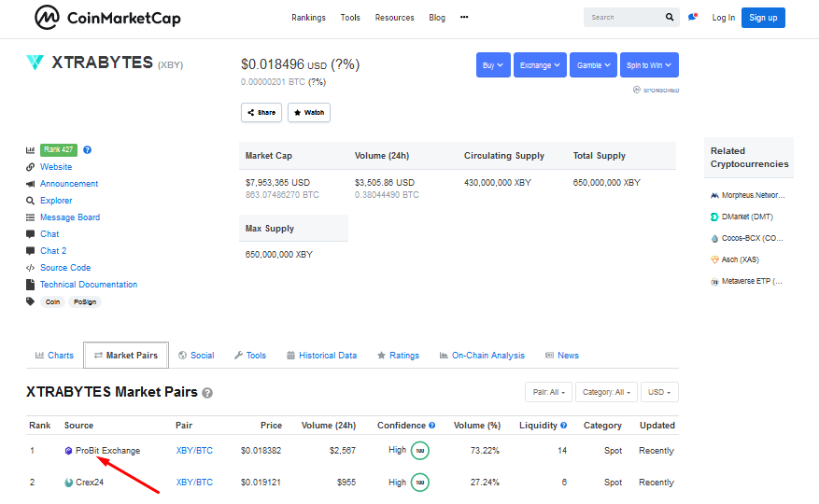The height and width of the screenshot is (504, 819).
Task: Click the Crex24 confidence score circle
Action: pos(420,482)
